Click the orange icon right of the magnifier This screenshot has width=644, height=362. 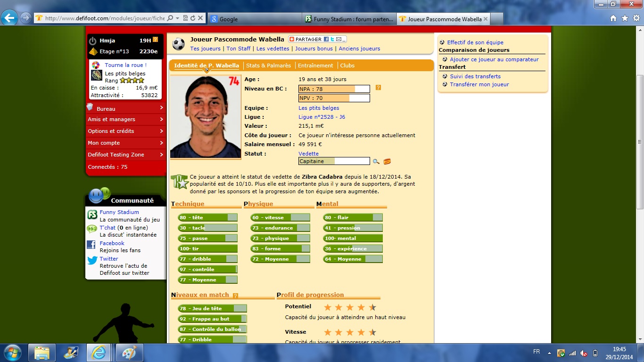pyautogui.click(x=387, y=161)
